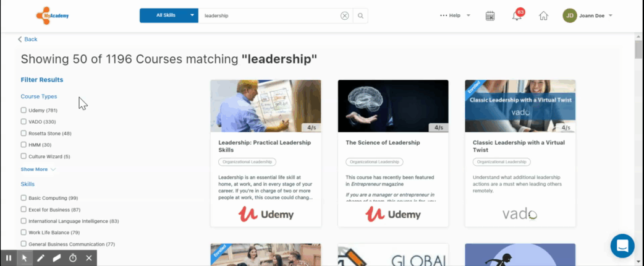Screen dimensions: 644x266
Task: Check the Udemy (781) filter
Action: tap(23, 110)
